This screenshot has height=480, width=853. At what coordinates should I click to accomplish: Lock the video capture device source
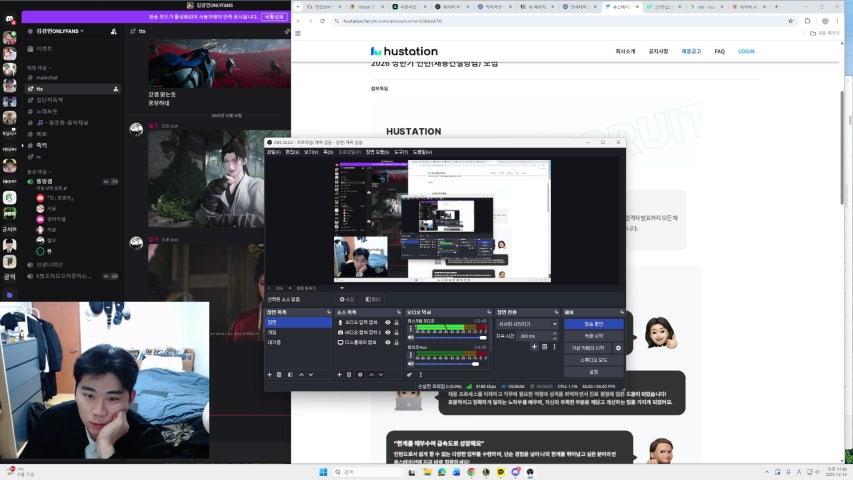tap(396, 333)
